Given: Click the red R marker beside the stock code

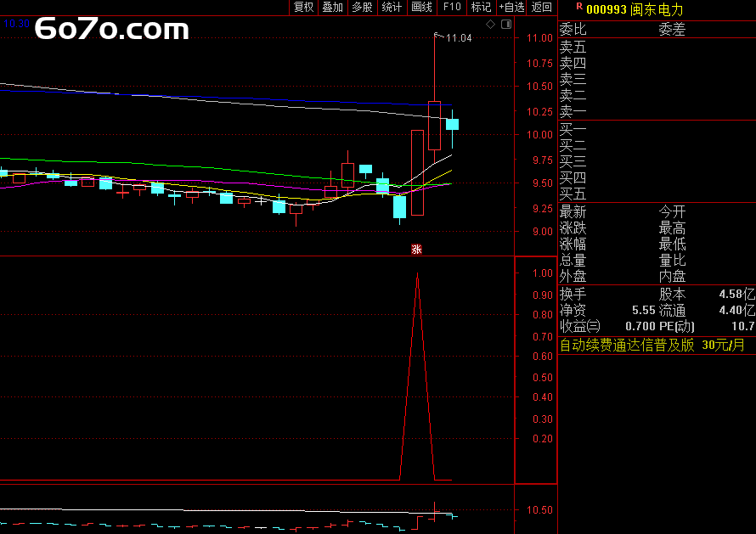Looking at the screenshot, I should click(x=579, y=6).
